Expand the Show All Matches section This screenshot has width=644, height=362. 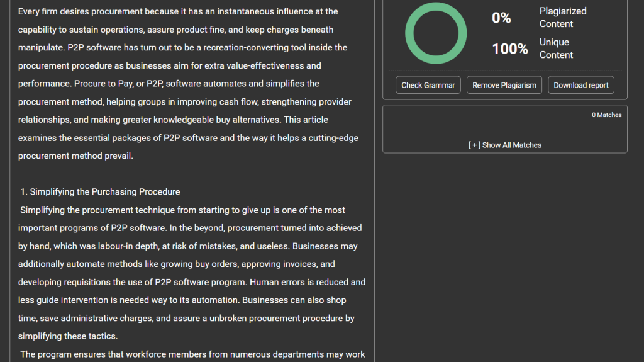(505, 145)
